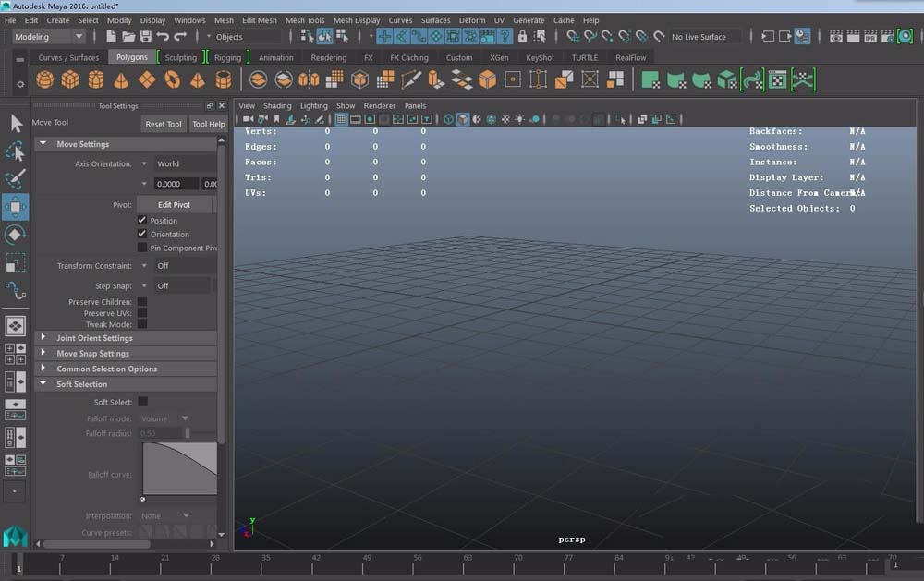Create a polygon sphere from the shelf

[43, 79]
